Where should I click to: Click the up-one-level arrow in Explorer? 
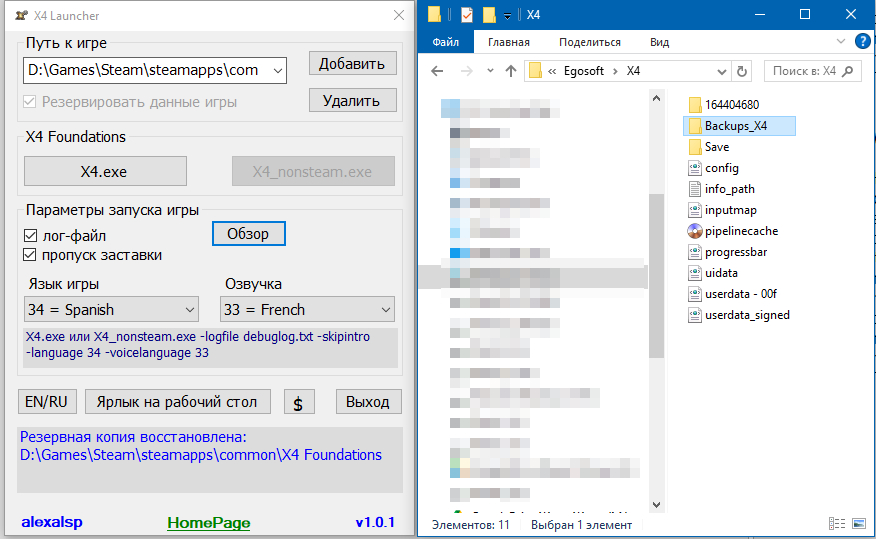click(x=511, y=71)
